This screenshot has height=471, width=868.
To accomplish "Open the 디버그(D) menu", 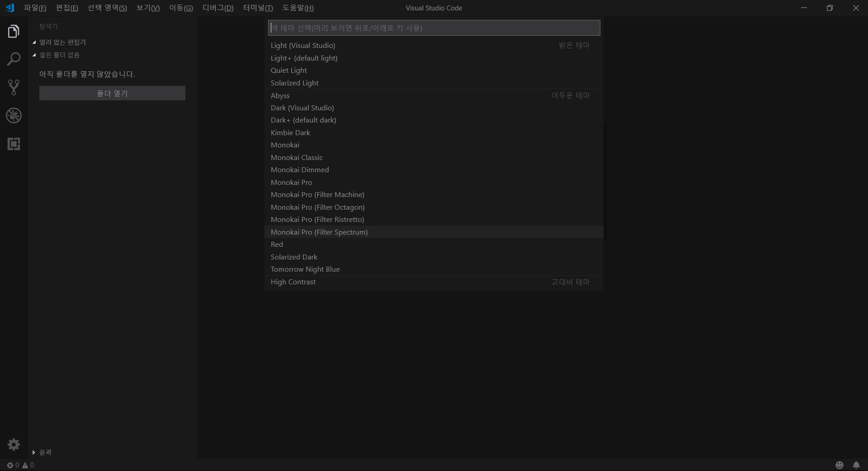I will [x=218, y=8].
